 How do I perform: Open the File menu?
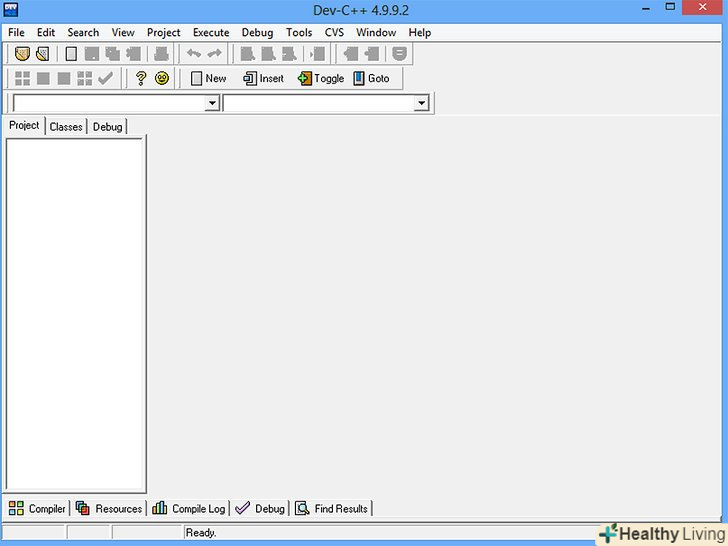coord(16,32)
